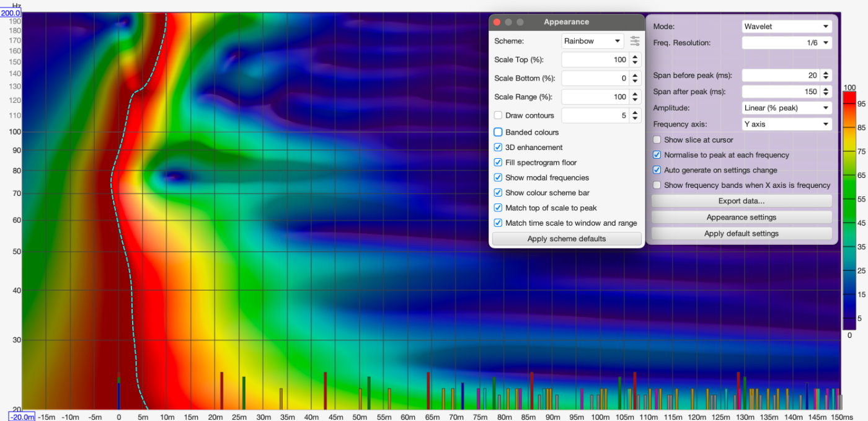Screen dimensions: 868x421
Task: Click the Scale Top stepper arrows
Action: [x=634, y=60]
